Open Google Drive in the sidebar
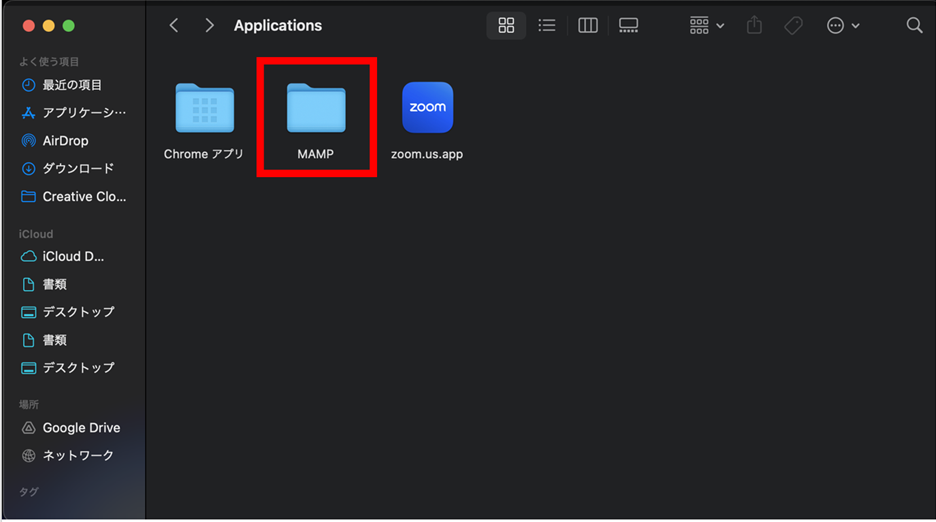 click(81, 428)
